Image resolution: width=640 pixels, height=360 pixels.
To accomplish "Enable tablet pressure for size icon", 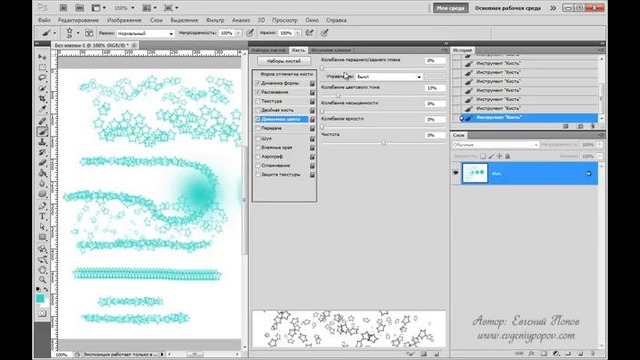I will coord(324,33).
